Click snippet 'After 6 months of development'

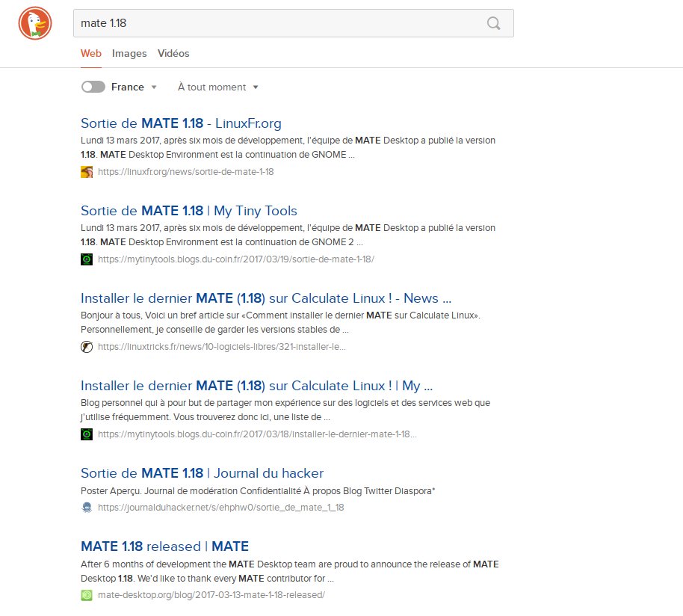290,571
